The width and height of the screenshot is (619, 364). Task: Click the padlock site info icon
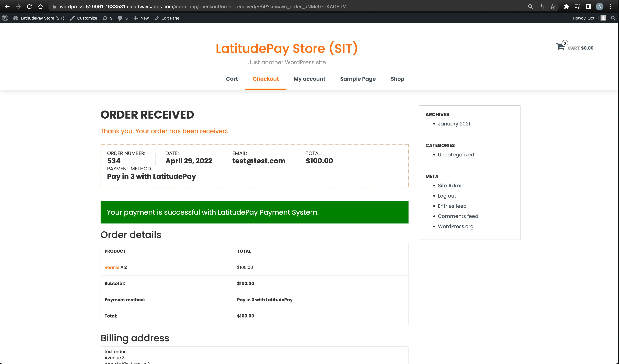pyautogui.click(x=54, y=7)
